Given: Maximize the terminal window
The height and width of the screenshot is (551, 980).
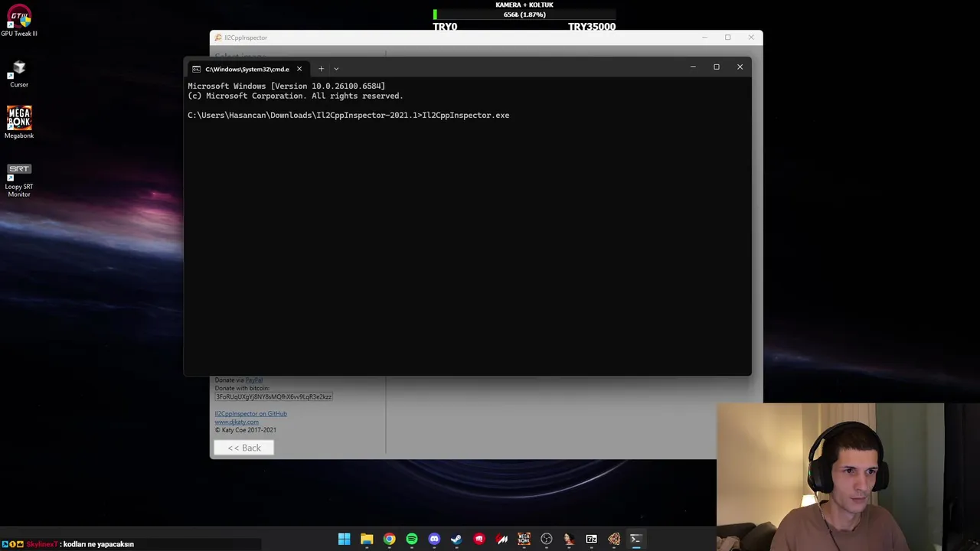Looking at the screenshot, I should (717, 67).
